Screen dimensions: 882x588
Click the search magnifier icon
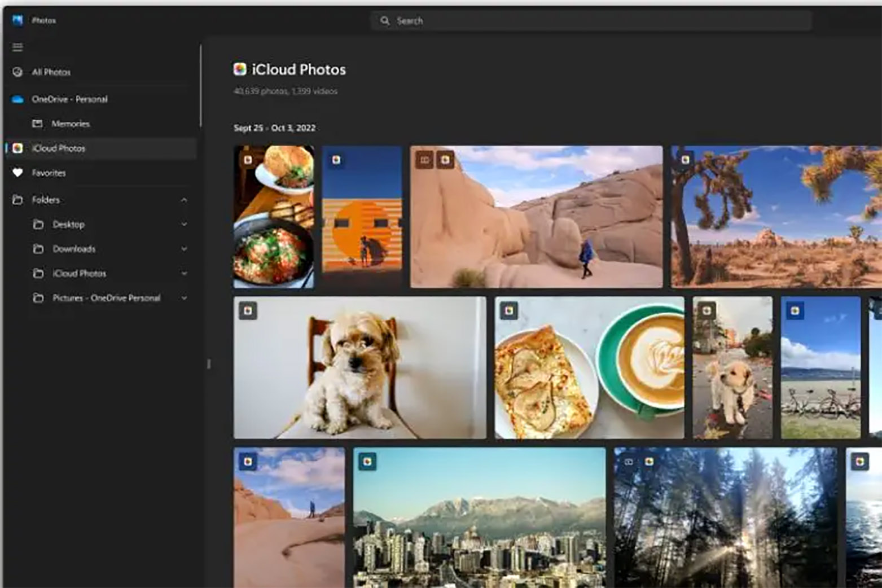point(385,21)
